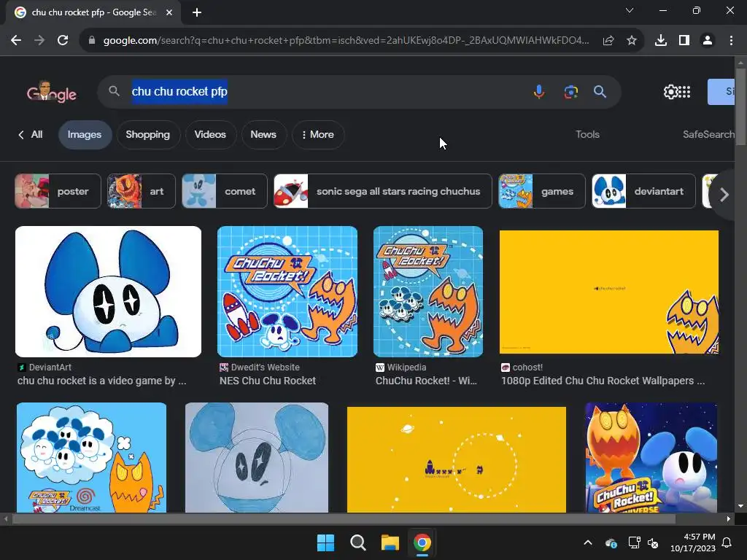This screenshot has height=560, width=747.
Task: View site information via the lock icon
Action: [x=91, y=41]
